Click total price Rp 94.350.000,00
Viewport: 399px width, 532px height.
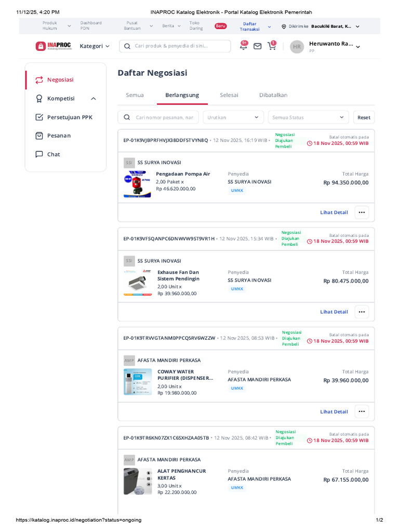pos(345,182)
